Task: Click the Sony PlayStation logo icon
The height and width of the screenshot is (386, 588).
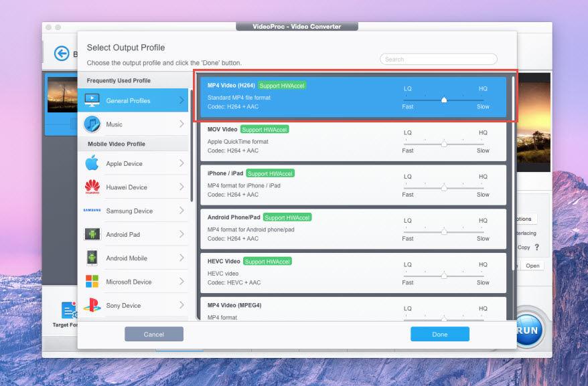Action: click(92, 305)
